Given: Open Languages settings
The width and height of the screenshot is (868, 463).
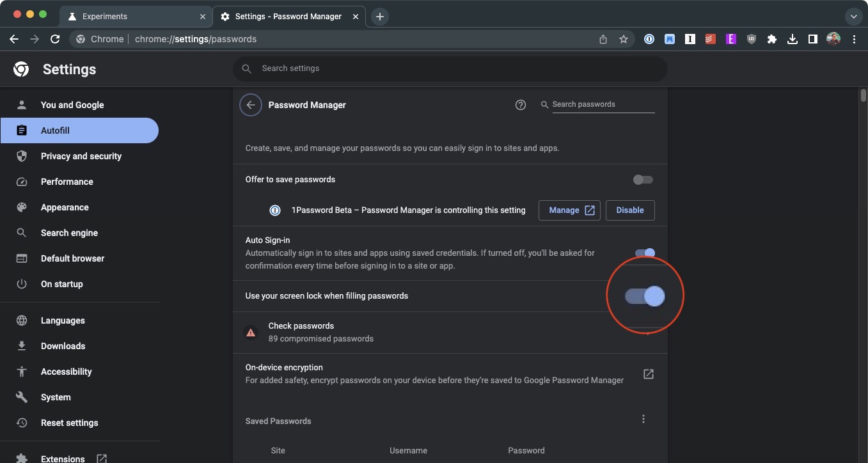Looking at the screenshot, I should pyautogui.click(x=63, y=320).
